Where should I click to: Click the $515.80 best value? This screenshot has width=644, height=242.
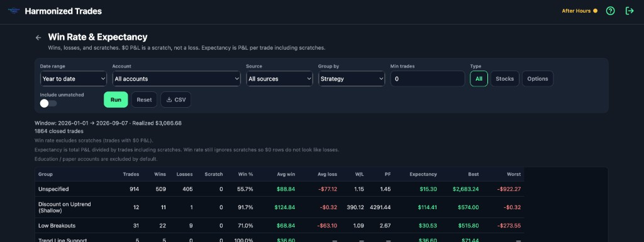pyautogui.click(x=468, y=226)
